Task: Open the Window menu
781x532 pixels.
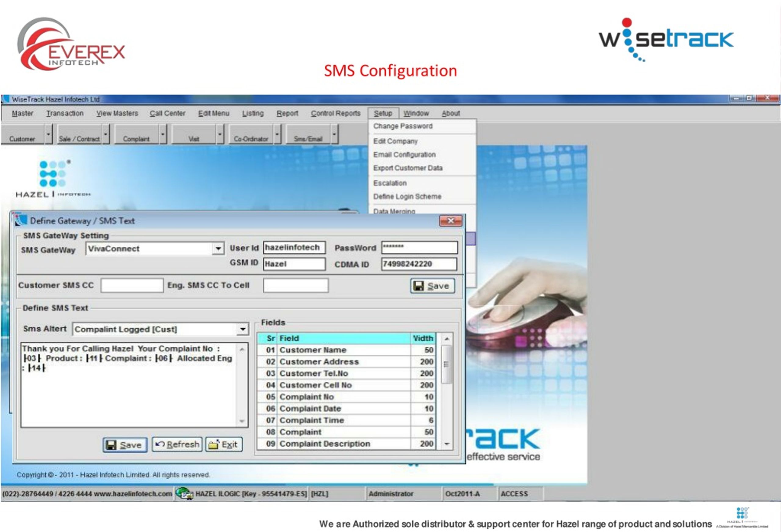Action: (416, 113)
